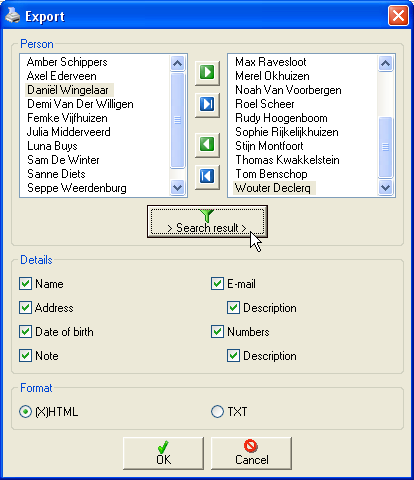The height and width of the screenshot is (480, 414).
Task: Choose the (X)HTML format option
Action: pos(25,412)
